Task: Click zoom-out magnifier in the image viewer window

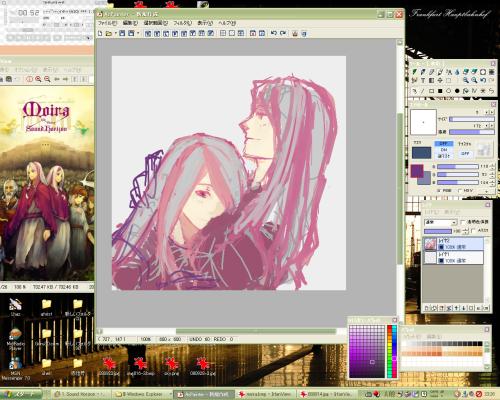Action: pos(47,79)
